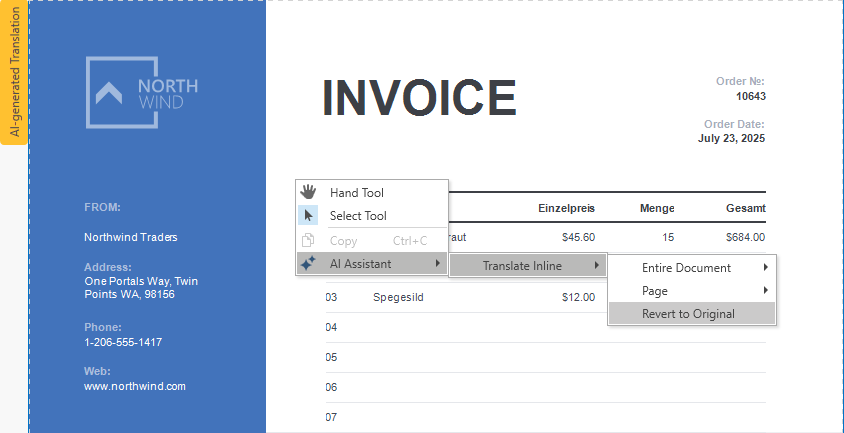844x433 pixels.
Task: Click the $45.60 unit price cell
Action: [x=578, y=237]
